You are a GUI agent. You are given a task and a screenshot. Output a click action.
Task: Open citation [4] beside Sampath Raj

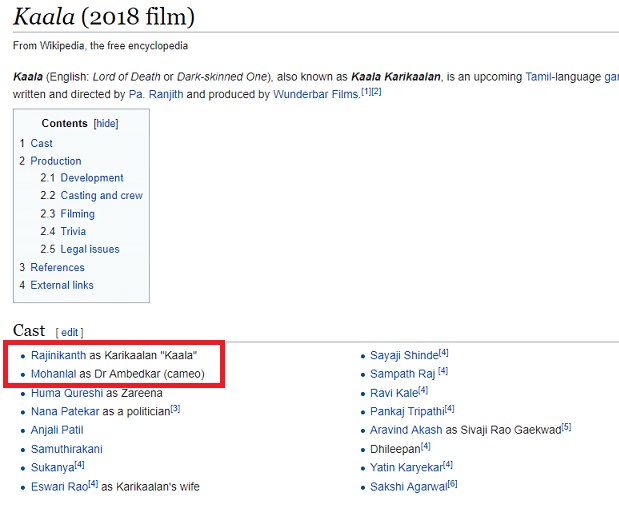(x=443, y=371)
